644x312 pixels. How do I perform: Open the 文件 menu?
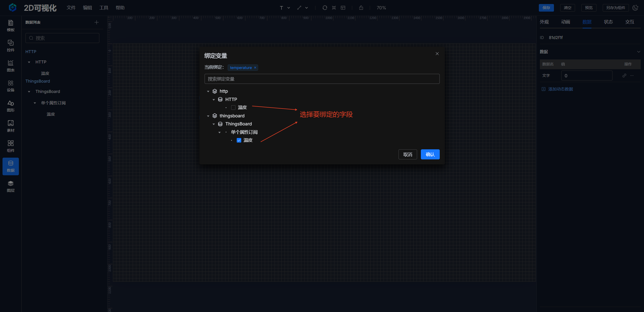click(71, 8)
